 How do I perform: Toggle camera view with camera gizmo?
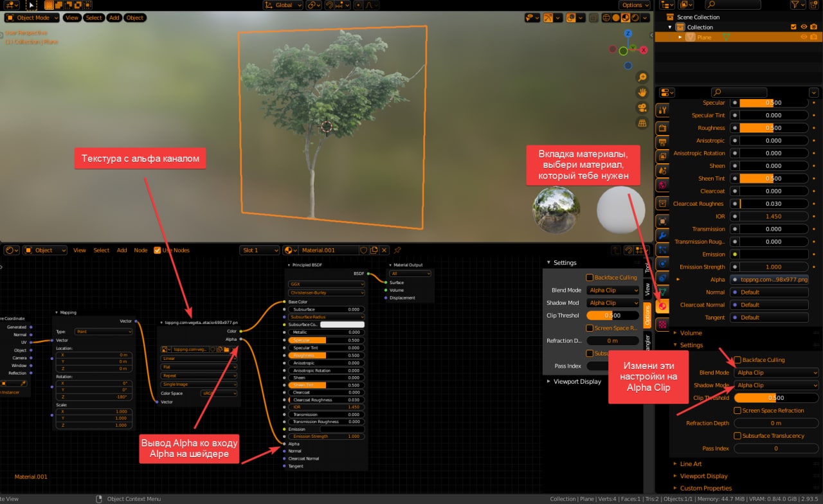click(x=642, y=107)
